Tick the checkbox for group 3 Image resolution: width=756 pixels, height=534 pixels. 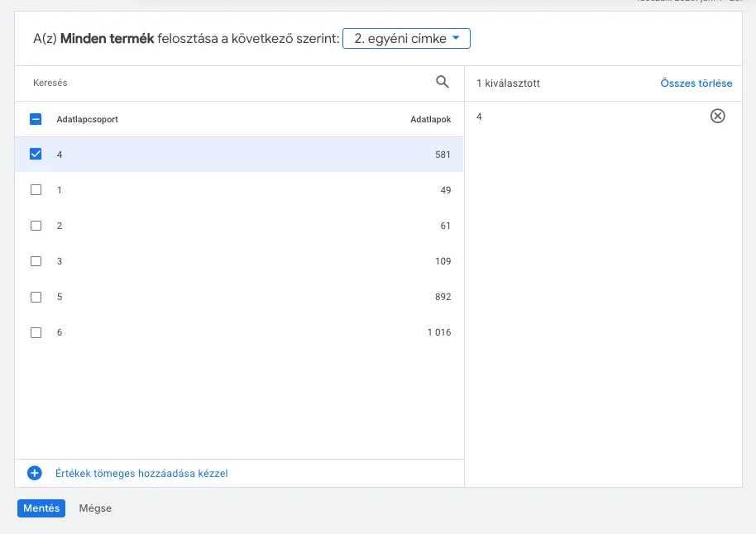(36, 261)
